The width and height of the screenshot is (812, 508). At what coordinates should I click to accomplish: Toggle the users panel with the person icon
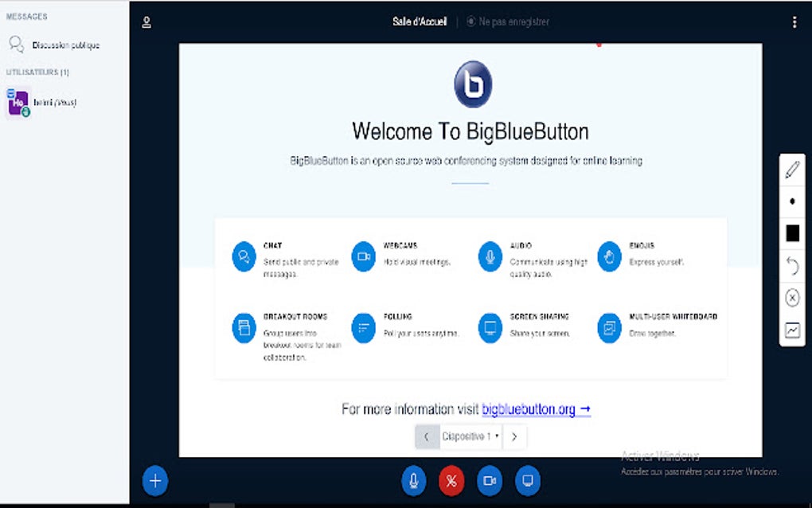pyautogui.click(x=146, y=21)
